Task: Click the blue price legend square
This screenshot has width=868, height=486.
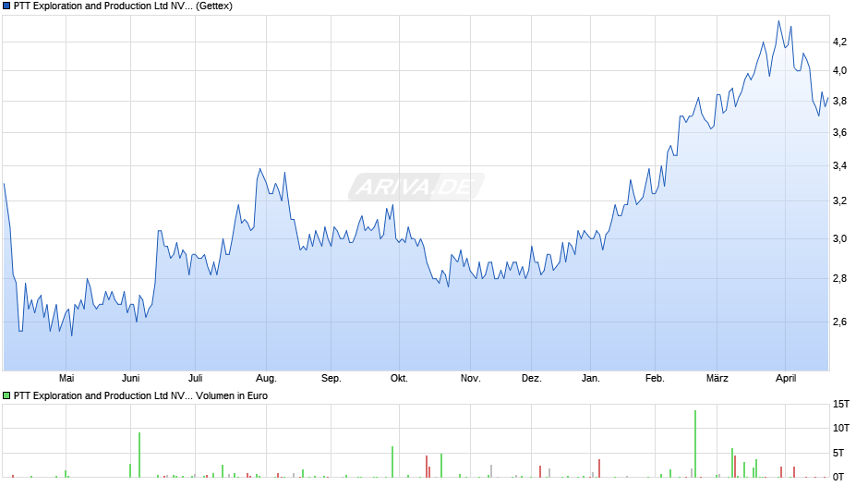Action: point(6,6)
